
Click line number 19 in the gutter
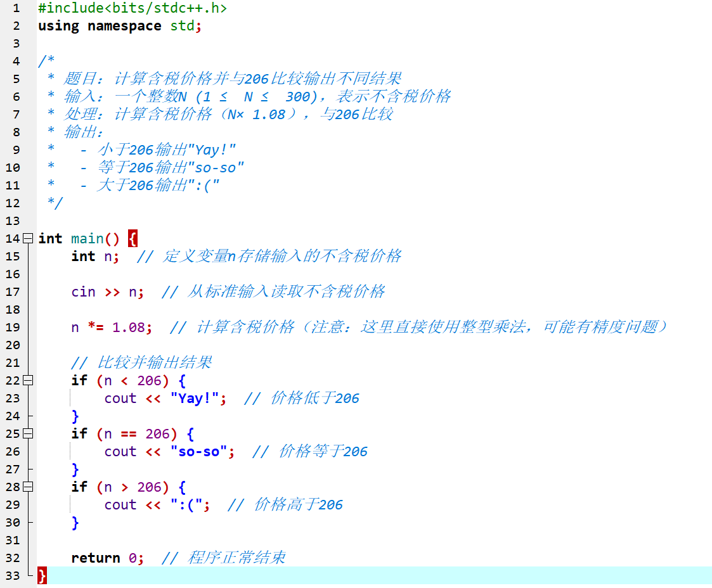(x=13, y=327)
